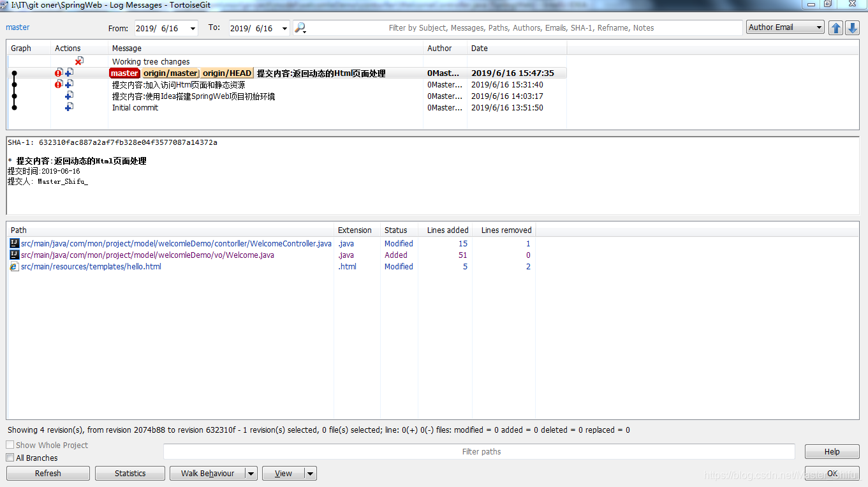Click the Actions column header
Image resolution: width=868 pixels, height=487 pixels.
[79, 48]
